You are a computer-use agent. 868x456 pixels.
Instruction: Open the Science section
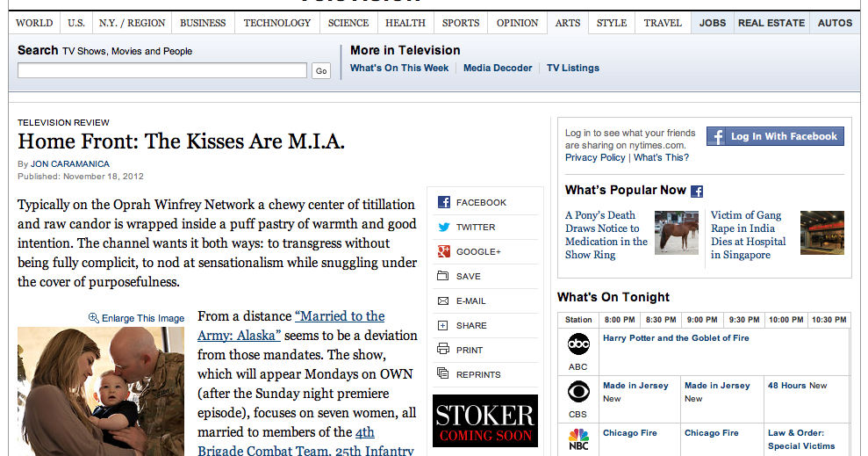348,23
